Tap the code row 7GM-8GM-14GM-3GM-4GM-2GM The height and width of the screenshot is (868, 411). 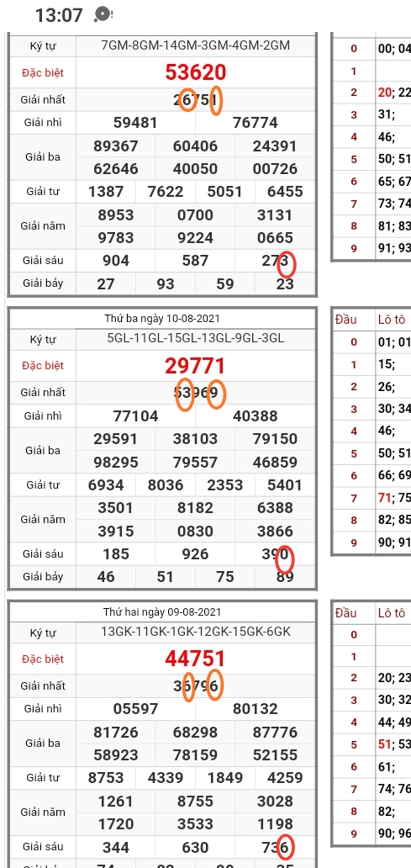[x=196, y=45]
